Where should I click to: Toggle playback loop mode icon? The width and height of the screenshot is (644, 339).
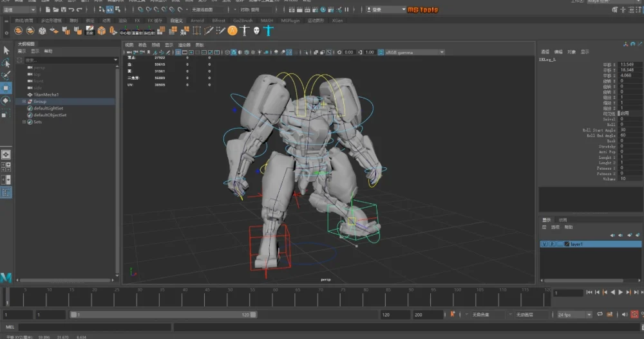(600, 315)
